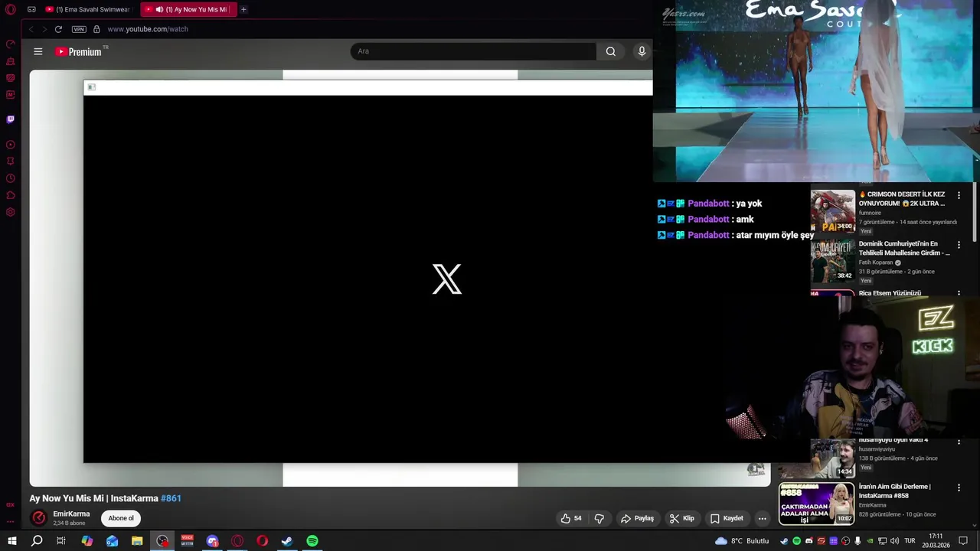
Task: Switch TUR keyboard language indicator
Action: pyautogui.click(x=910, y=541)
